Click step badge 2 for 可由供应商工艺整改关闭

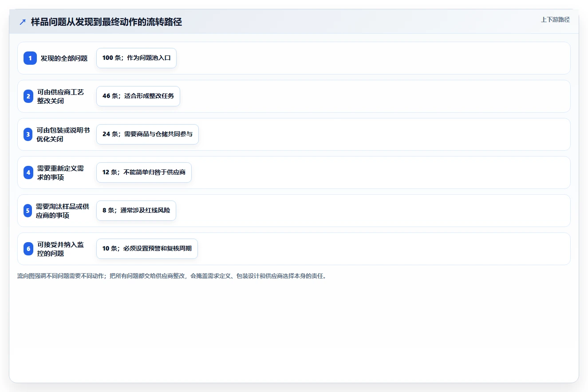click(x=28, y=96)
